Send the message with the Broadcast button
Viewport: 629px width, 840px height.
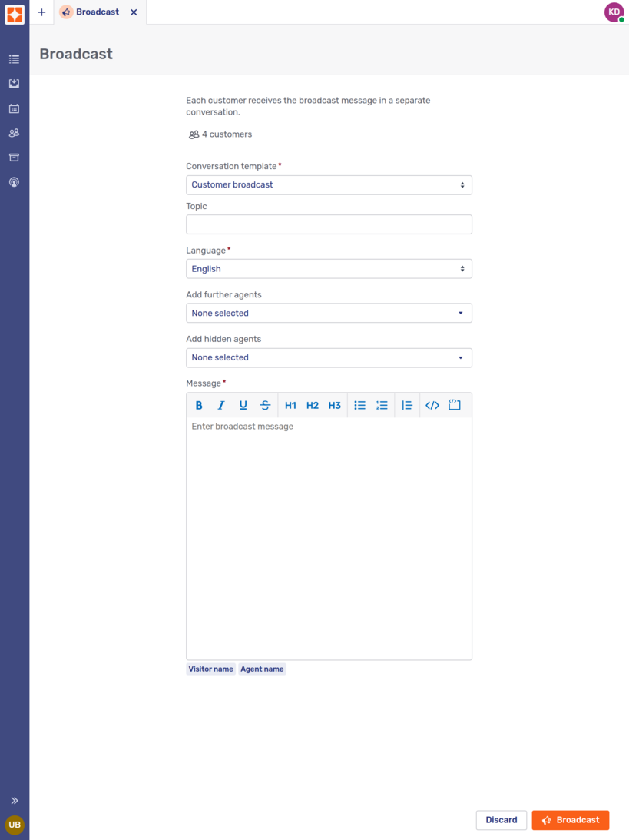571,820
